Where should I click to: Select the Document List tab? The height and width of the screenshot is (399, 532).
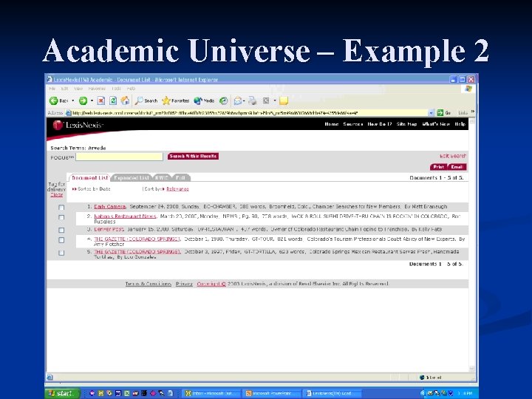coord(89,178)
